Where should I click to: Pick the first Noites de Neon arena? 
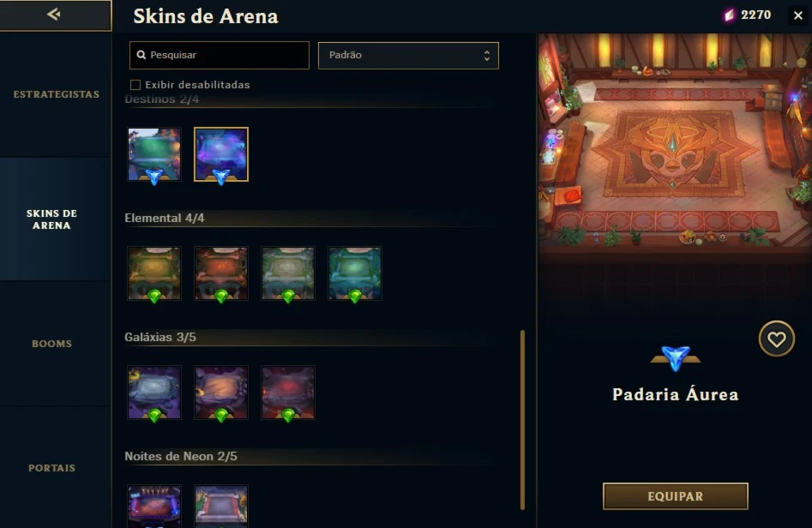click(x=154, y=506)
